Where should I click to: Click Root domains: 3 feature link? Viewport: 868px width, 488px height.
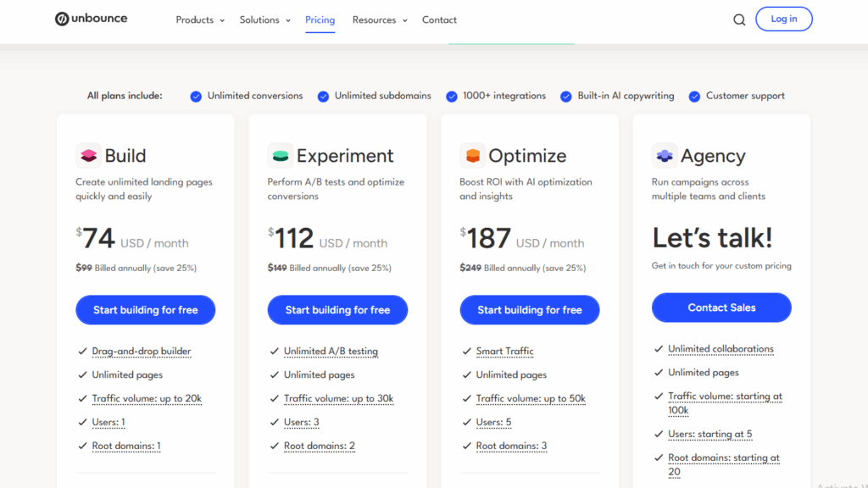point(511,446)
